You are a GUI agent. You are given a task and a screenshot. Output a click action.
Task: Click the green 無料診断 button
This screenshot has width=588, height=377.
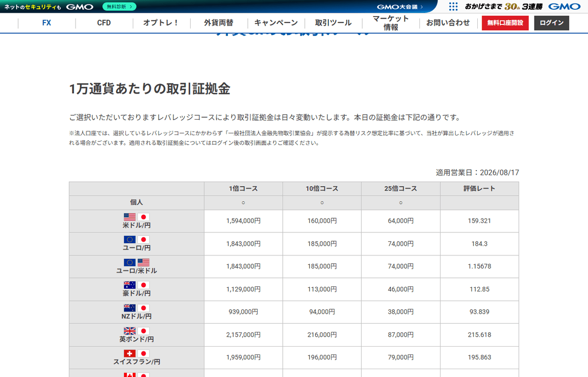(120, 6)
